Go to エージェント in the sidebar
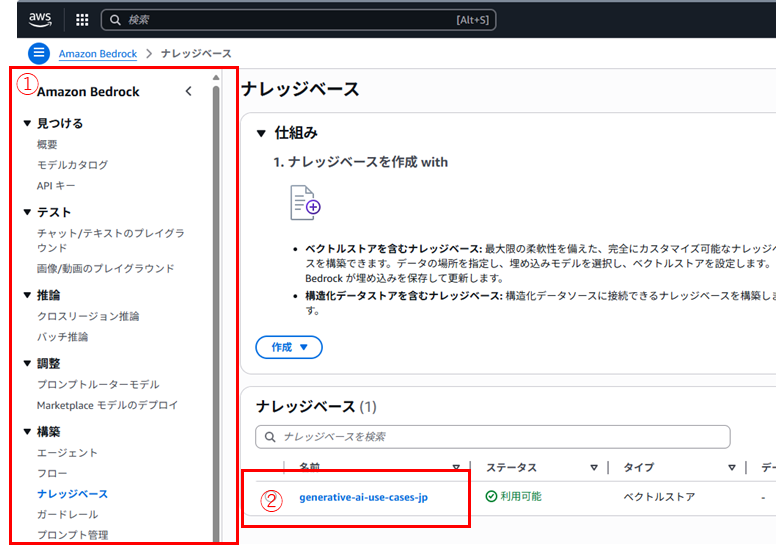This screenshot has width=776, height=545. 67,453
